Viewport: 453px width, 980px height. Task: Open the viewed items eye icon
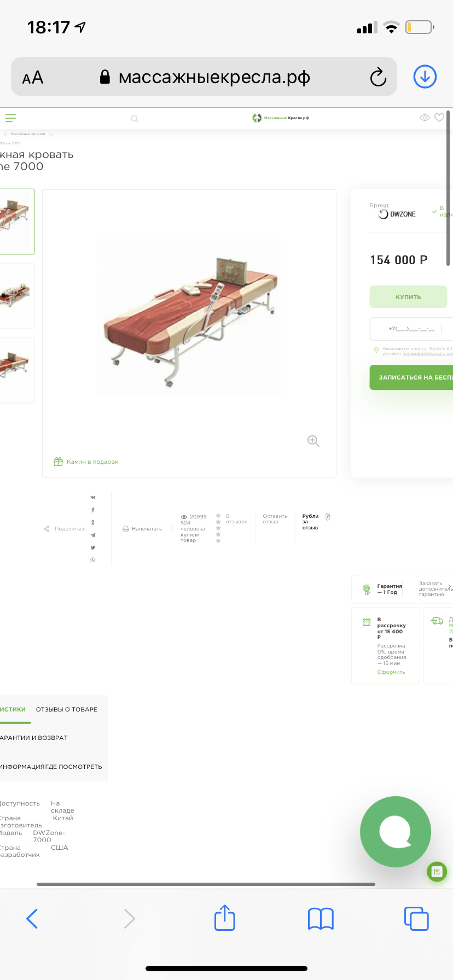pos(425,118)
